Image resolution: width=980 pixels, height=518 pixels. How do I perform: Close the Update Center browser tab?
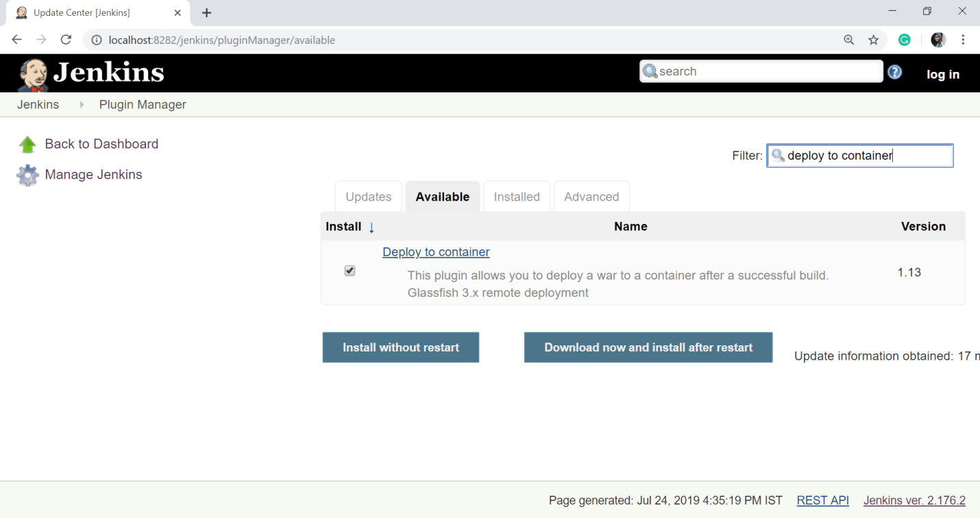tap(177, 12)
